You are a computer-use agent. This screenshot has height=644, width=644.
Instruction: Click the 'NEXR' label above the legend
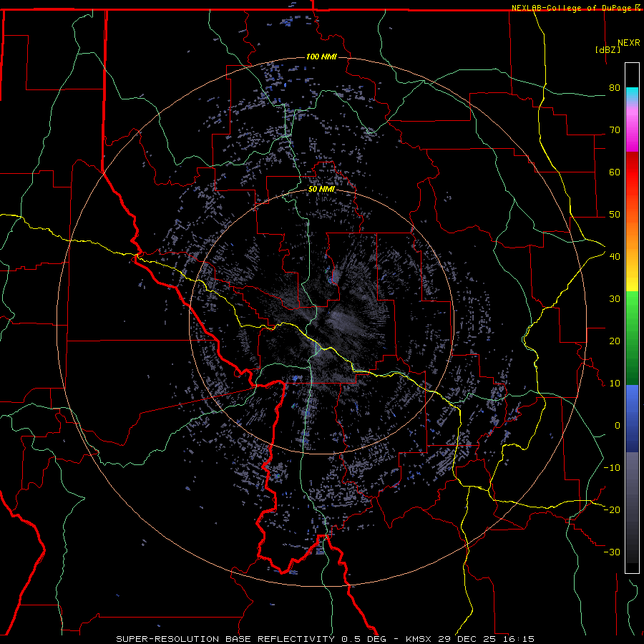pyautogui.click(x=628, y=43)
